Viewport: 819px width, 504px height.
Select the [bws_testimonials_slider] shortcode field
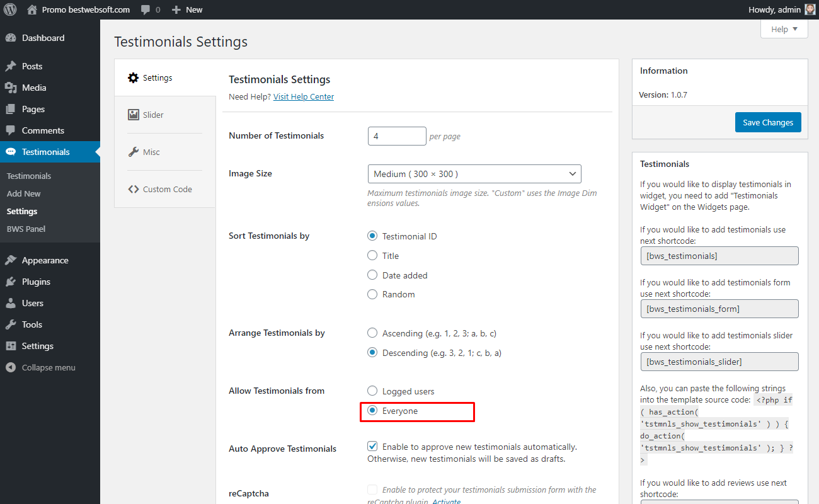[x=719, y=362]
